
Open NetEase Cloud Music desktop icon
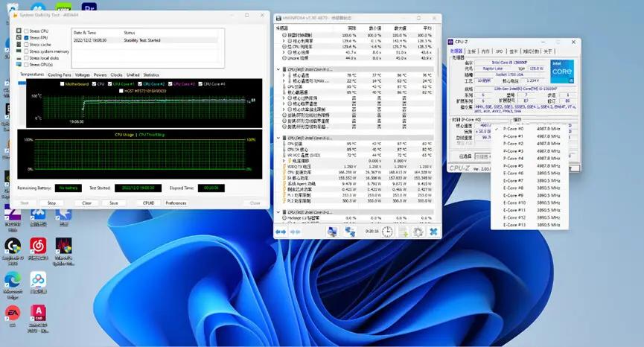[x=39, y=246]
